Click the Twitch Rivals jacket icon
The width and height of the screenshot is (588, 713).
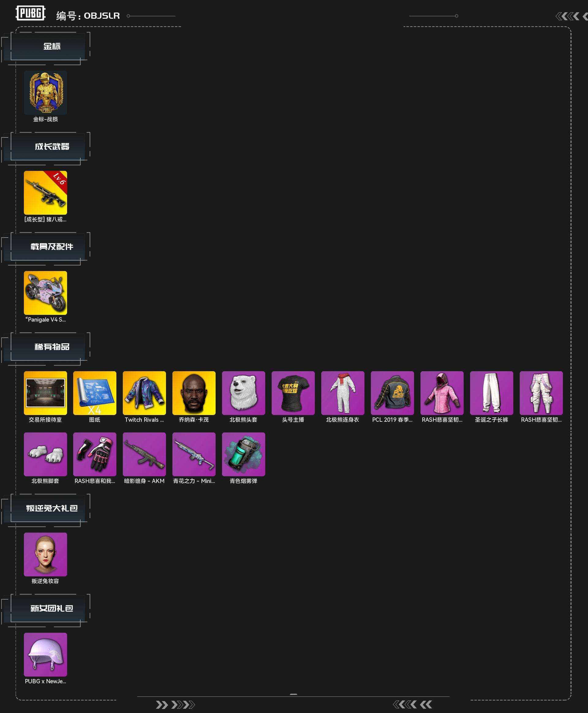[144, 393]
